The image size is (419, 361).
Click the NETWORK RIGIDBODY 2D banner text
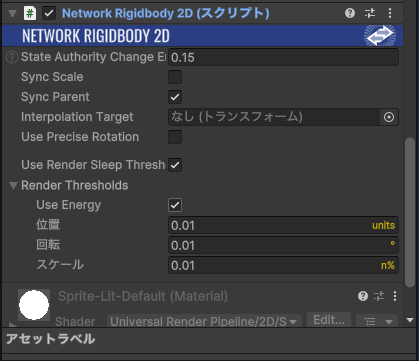pos(96,36)
